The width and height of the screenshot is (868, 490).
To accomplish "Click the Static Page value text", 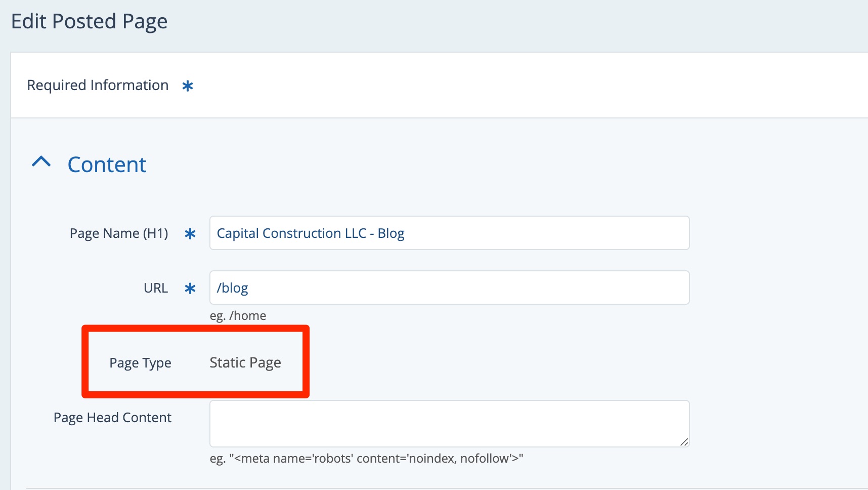I will (x=245, y=363).
